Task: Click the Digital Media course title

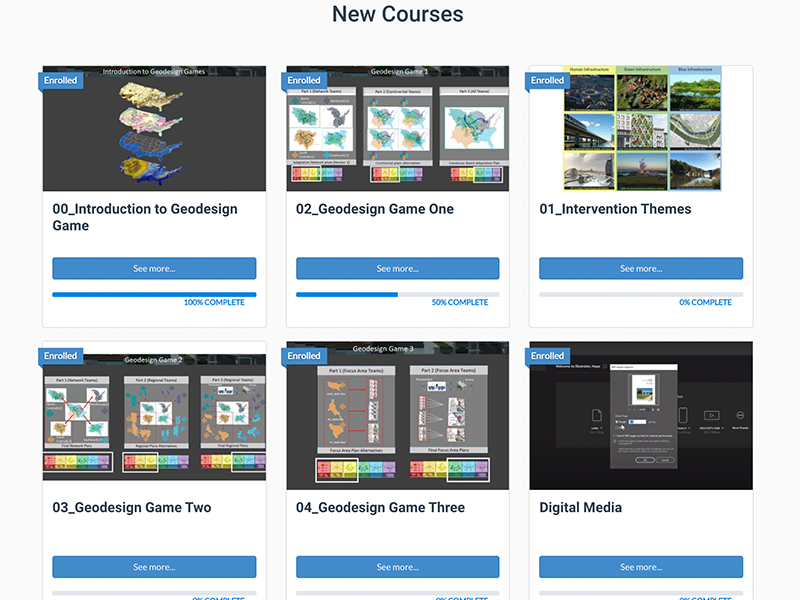Action: click(x=581, y=508)
